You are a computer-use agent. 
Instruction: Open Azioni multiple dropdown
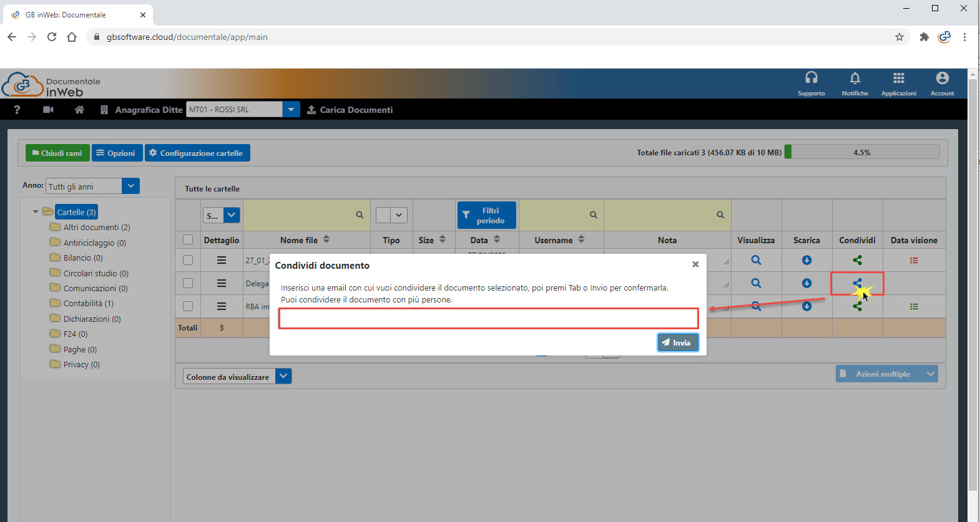pos(886,374)
